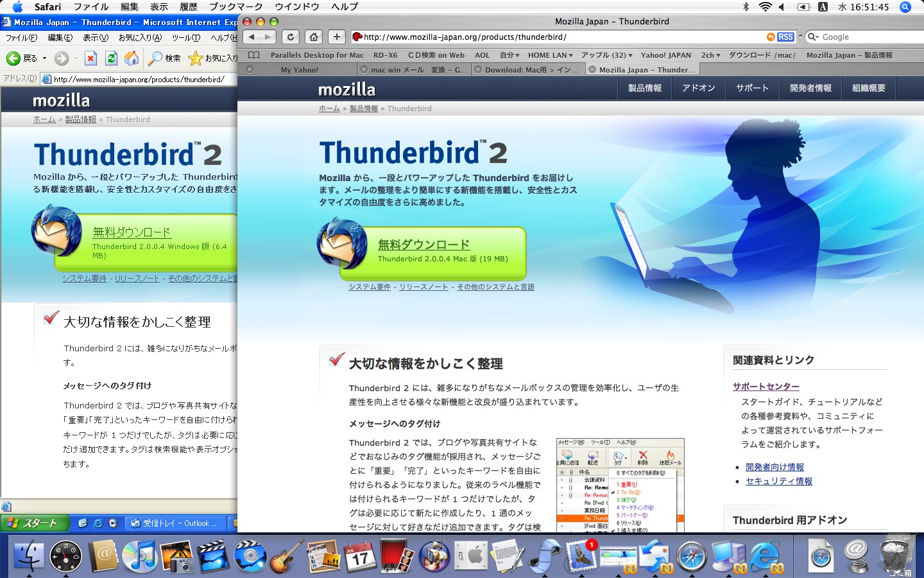Launch GarageBand from the Dock

[287, 556]
